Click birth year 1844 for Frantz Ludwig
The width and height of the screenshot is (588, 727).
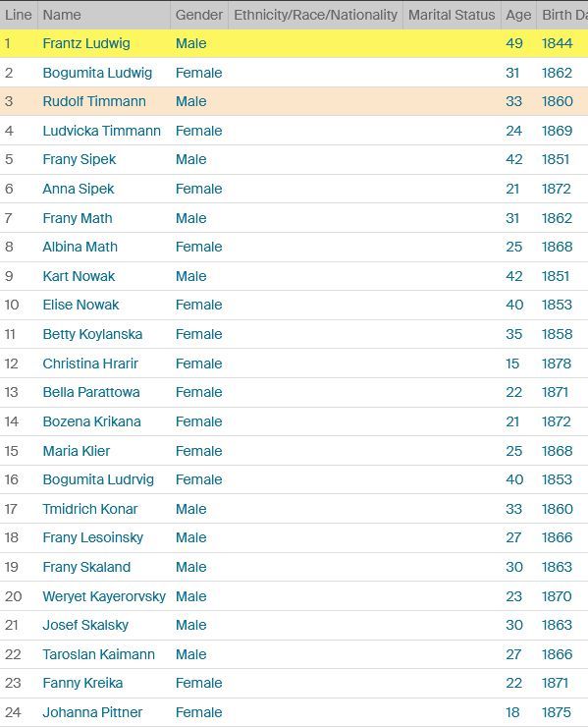click(557, 43)
